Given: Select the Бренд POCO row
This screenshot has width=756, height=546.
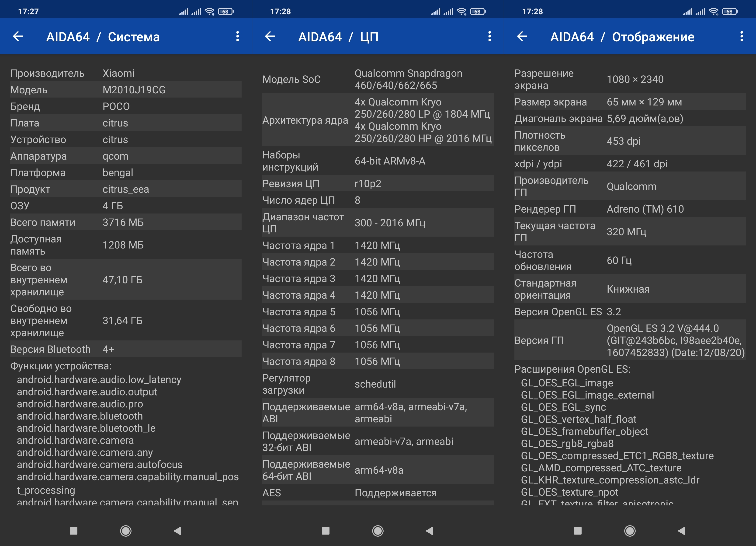Looking at the screenshot, I should click(x=126, y=106).
